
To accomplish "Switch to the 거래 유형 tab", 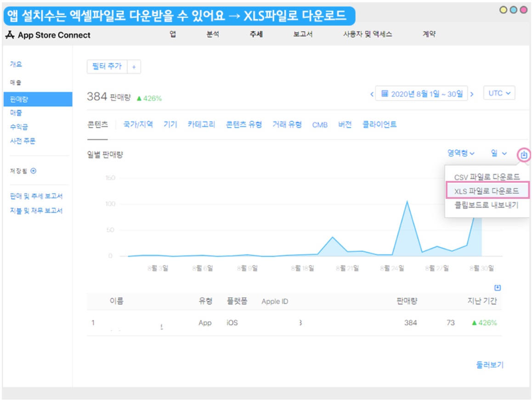I will coord(287,124).
